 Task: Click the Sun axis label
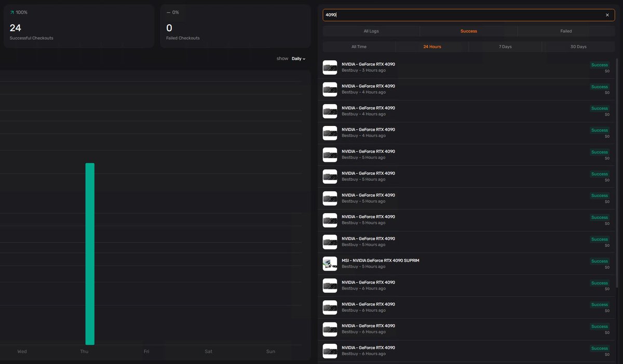click(x=270, y=352)
